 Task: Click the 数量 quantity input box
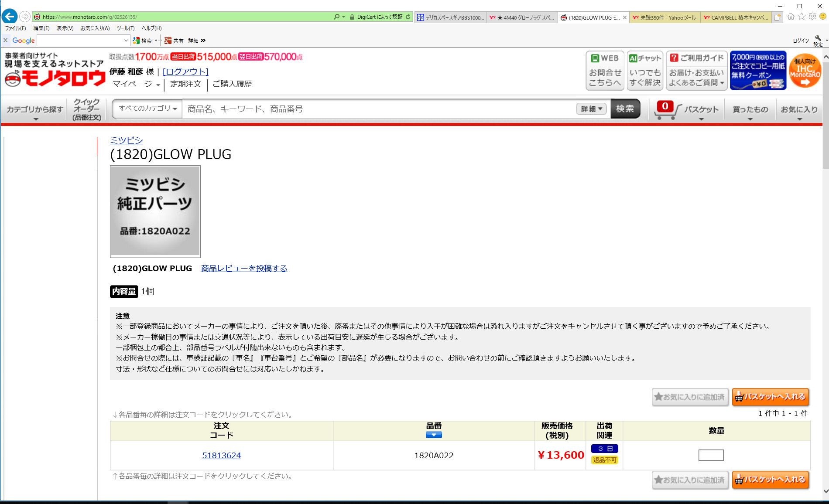(711, 455)
